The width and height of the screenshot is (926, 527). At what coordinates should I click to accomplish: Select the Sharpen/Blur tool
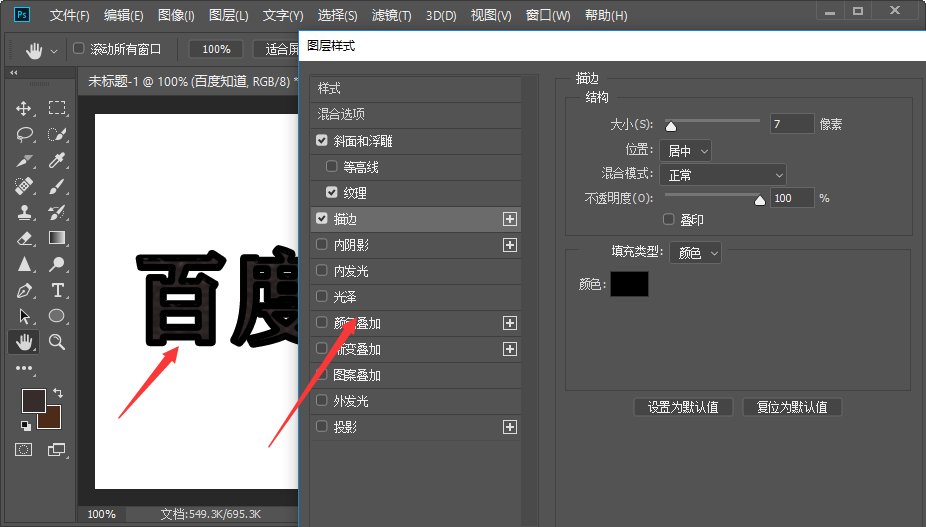pyautogui.click(x=24, y=264)
